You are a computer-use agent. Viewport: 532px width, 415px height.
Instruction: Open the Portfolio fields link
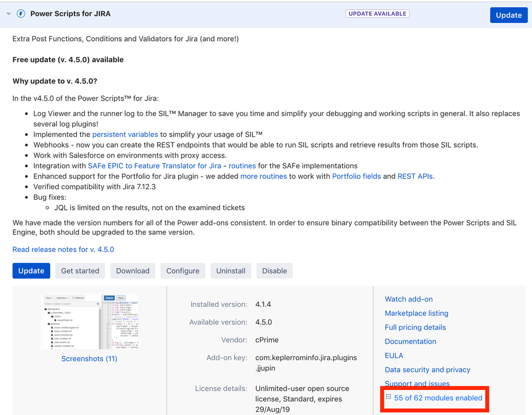[x=356, y=176]
